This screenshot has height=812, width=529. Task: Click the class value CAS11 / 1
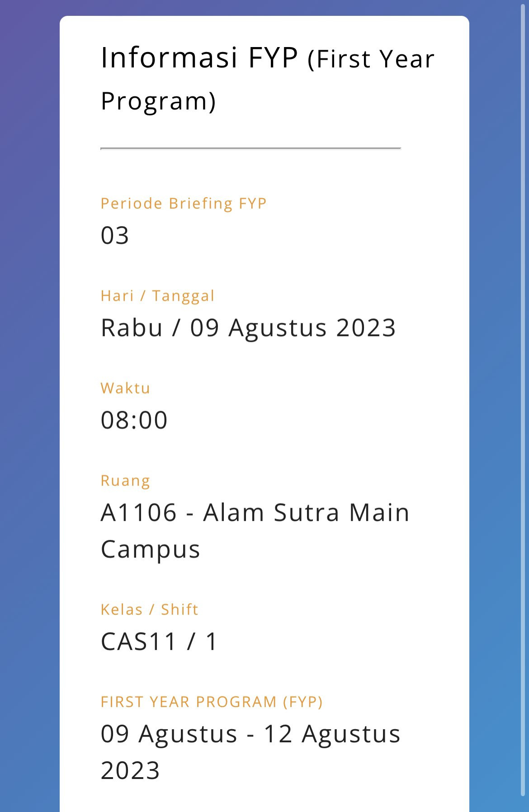(160, 641)
